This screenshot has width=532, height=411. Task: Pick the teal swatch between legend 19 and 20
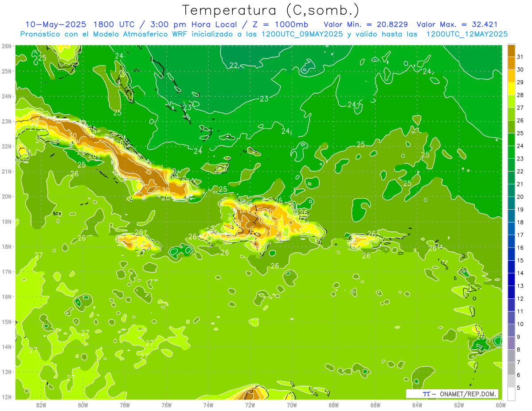[x=512, y=203]
